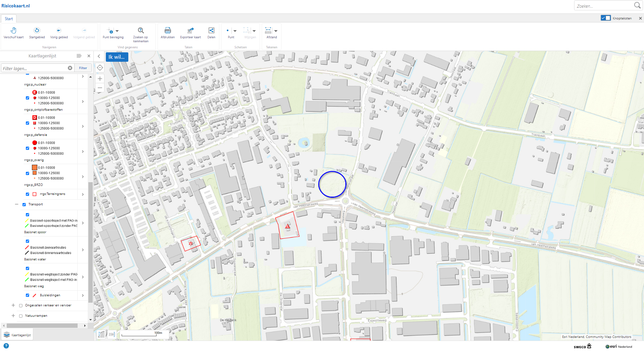Select the Verschuif kaart pan tool
This screenshot has height=352, width=644.
(x=13, y=33)
